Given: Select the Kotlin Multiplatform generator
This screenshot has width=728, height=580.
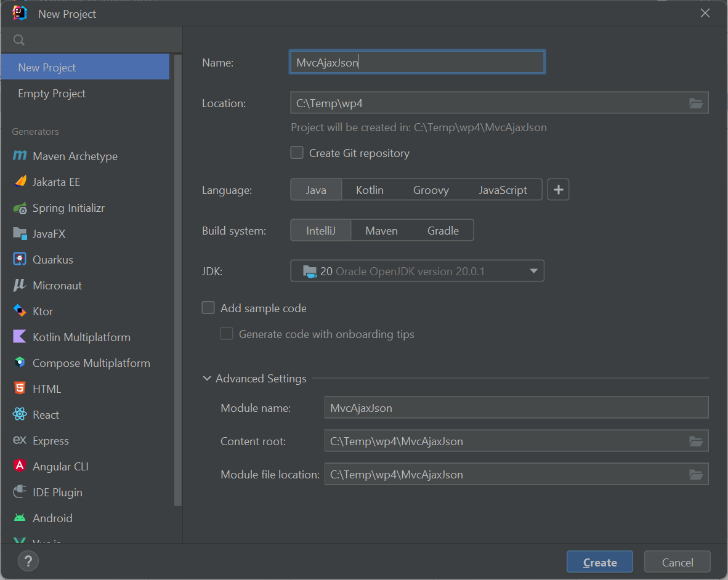Looking at the screenshot, I should [86, 337].
